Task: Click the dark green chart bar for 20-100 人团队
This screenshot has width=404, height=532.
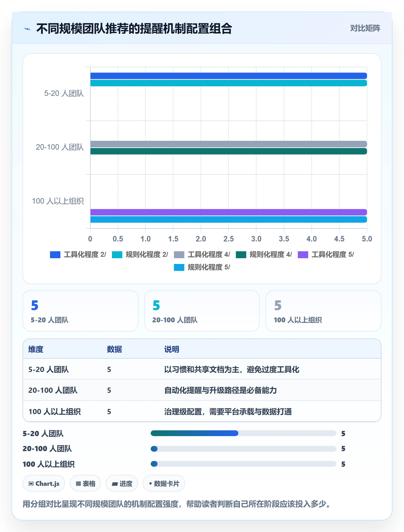Action: [229, 151]
